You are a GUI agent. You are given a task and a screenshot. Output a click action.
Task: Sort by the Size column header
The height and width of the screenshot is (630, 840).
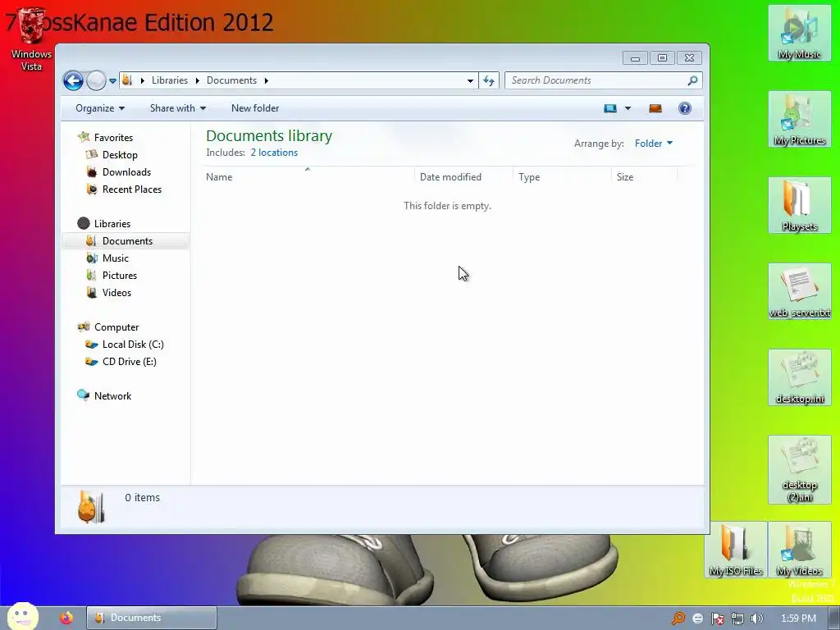[645, 177]
